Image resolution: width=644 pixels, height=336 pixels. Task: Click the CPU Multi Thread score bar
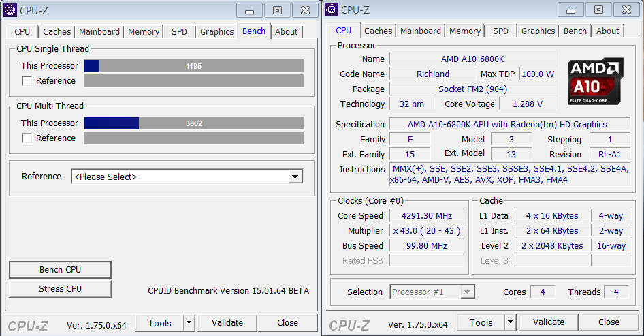click(193, 123)
